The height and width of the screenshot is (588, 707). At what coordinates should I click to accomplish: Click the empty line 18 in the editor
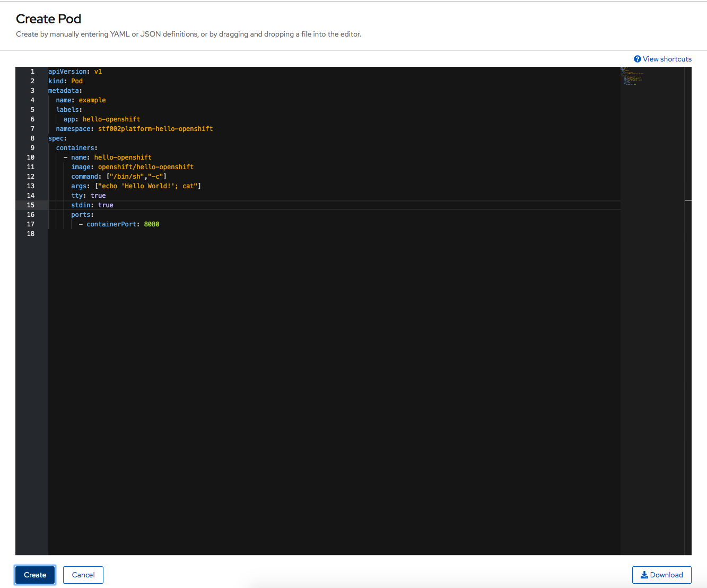point(212,234)
